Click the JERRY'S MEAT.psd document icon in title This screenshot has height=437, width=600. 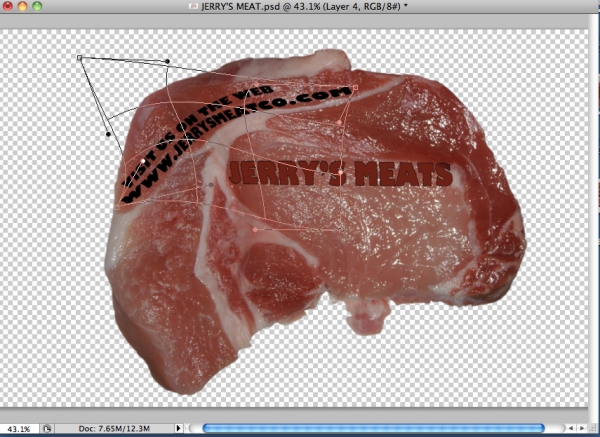pyautogui.click(x=194, y=6)
